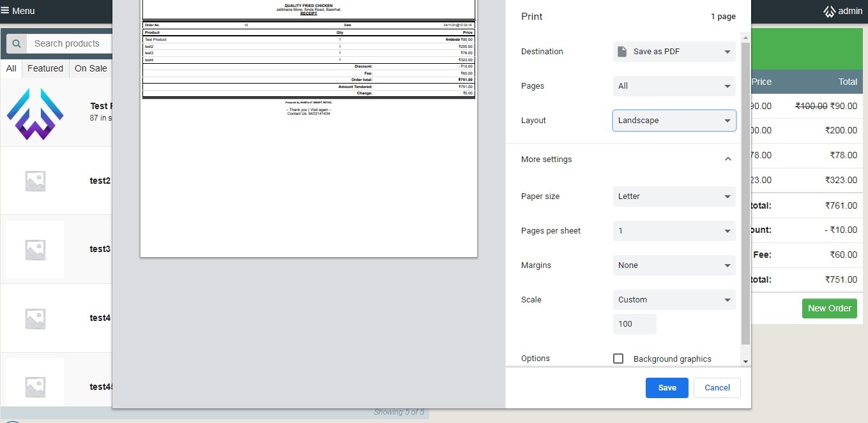
Task: Select the test4 placeholder image
Action: point(35,318)
